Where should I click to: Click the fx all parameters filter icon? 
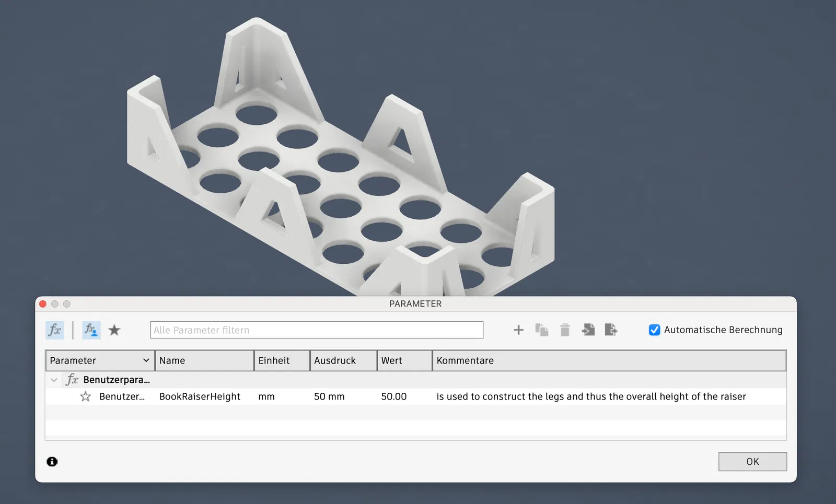pyautogui.click(x=55, y=330)
